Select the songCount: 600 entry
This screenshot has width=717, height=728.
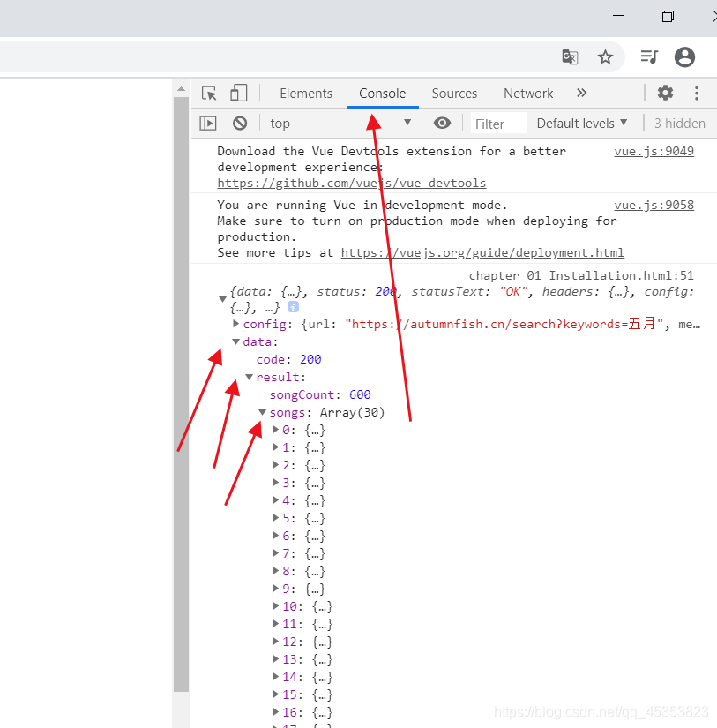click(320, 394)
